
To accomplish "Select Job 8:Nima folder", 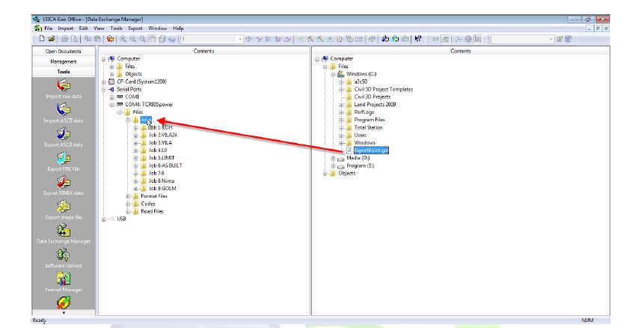I will 162,181.
